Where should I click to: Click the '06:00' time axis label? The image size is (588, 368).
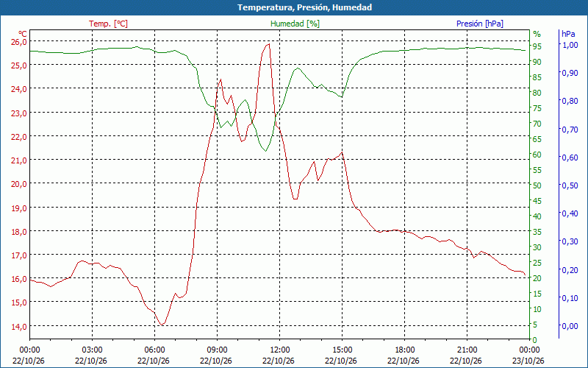154,350
